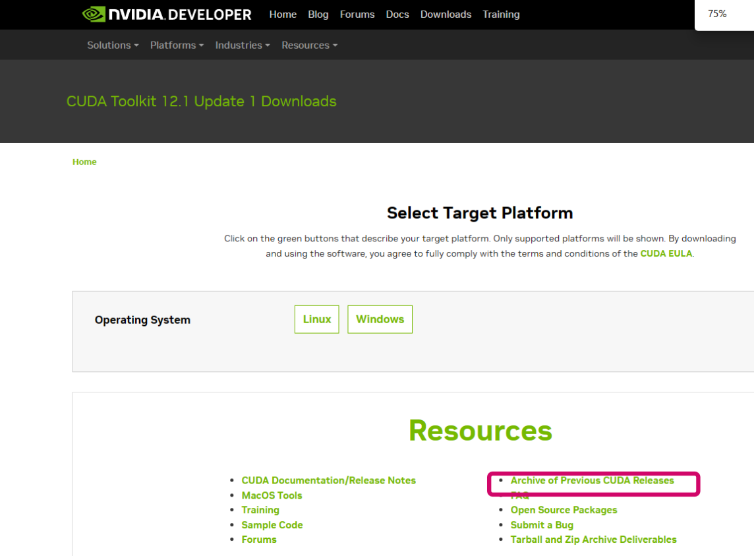Open the Resources dropdown in navigation bar
Viewport: 756px width, 558px height.
(x=310, y=46)
